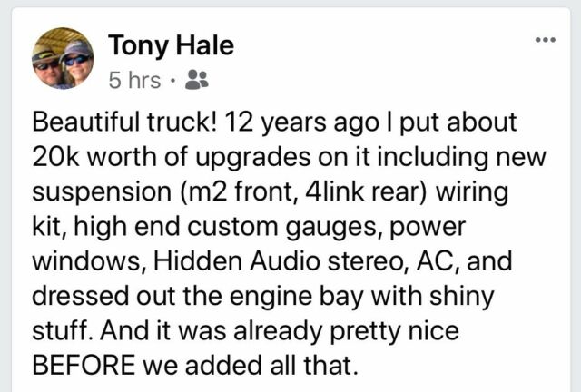Click the "20k" amount in the post
This screenshot has height=392, width=581.
[x=55, y=156]
